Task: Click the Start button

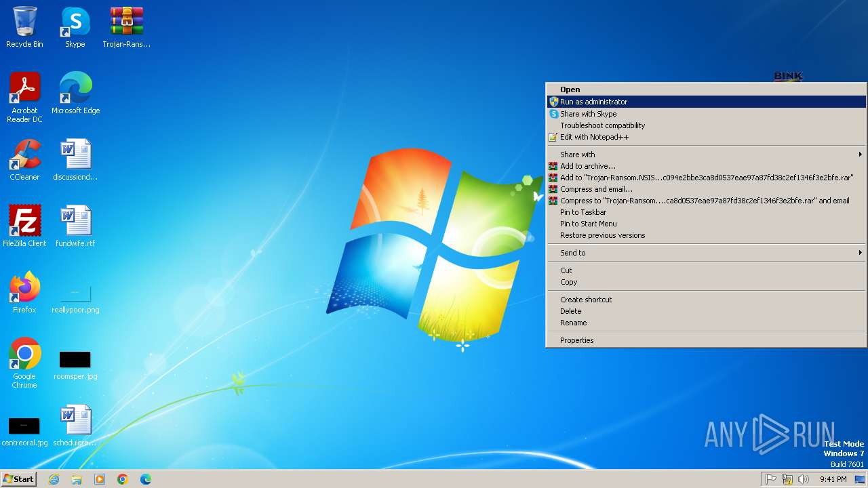Action: click(x=18, y=479)
